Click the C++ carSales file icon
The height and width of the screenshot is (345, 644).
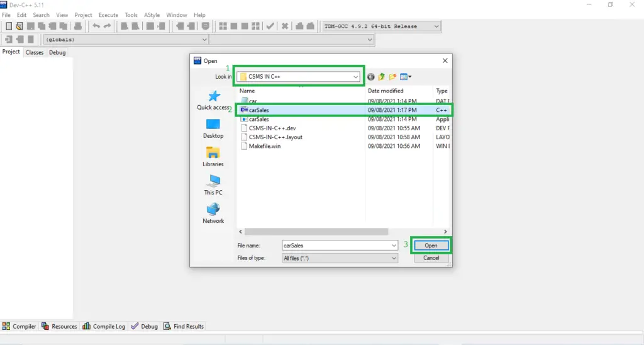[x=244, y=110]
